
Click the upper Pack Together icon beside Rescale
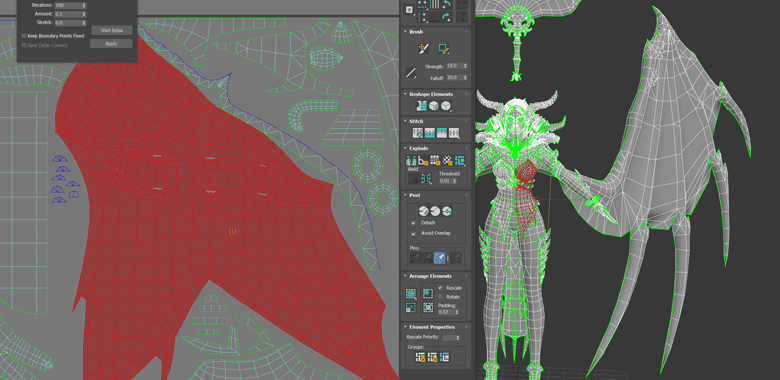coord(428,293)
